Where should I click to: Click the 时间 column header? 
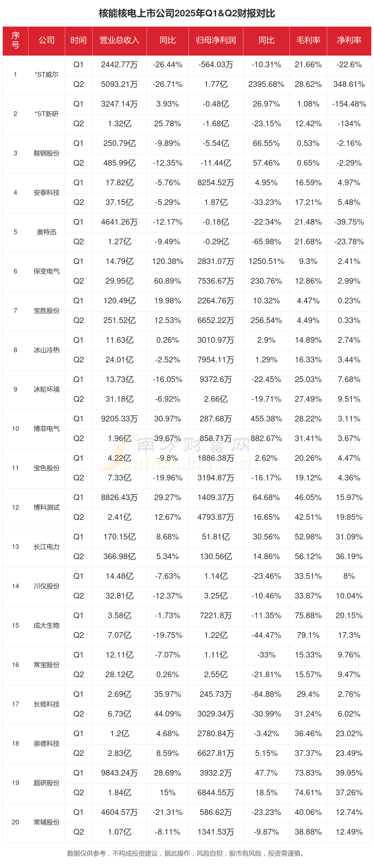point(79,40)
